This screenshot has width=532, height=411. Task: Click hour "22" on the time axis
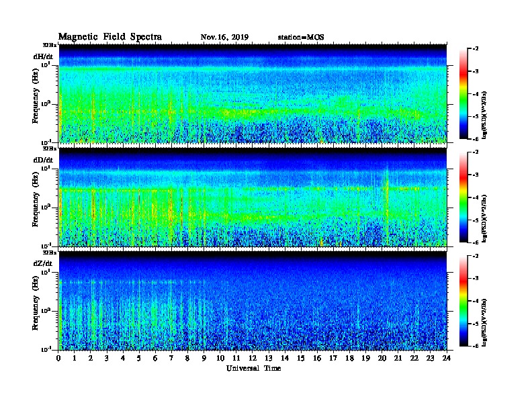414,359
